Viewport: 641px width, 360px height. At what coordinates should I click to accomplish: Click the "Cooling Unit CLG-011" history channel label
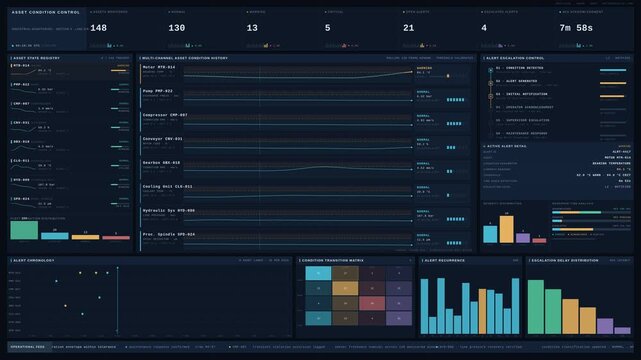pos(167,186)
